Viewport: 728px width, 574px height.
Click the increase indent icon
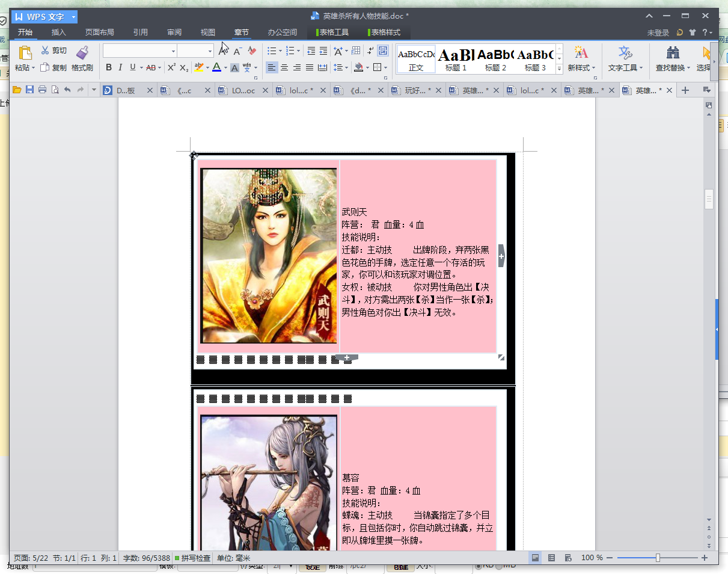coord(323,51)
